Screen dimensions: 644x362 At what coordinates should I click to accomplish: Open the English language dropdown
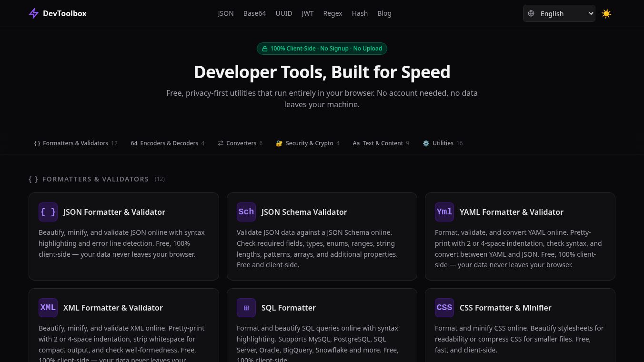(x=559, y=13)
